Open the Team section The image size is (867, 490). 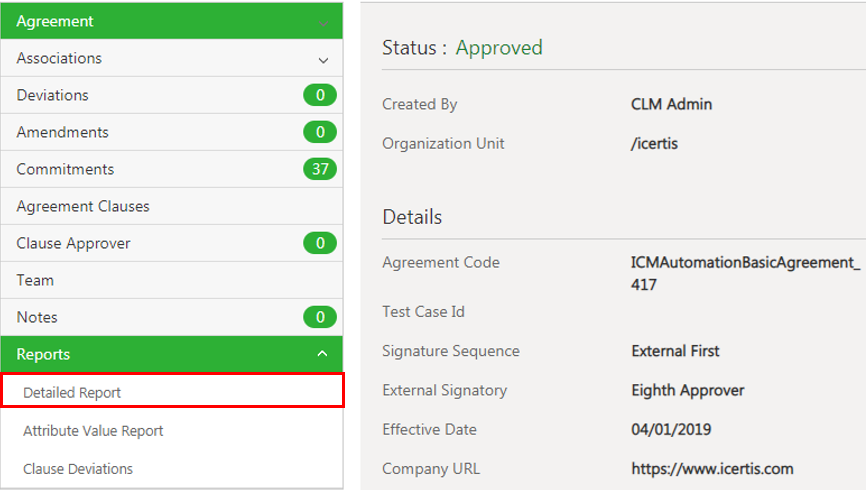[x=35, y=280]
